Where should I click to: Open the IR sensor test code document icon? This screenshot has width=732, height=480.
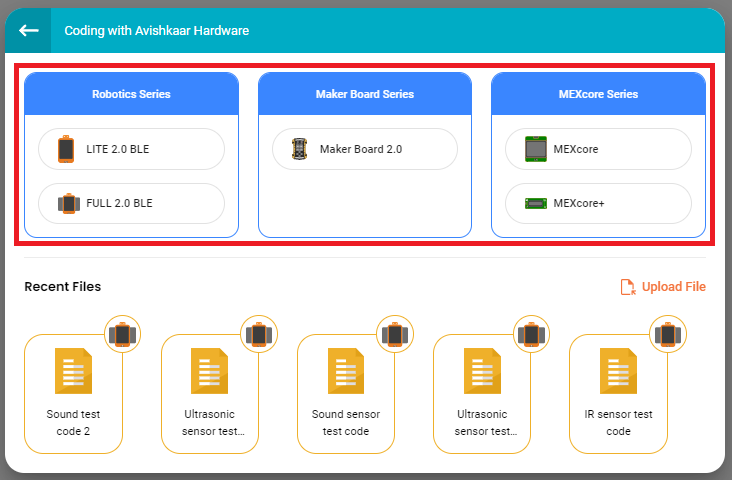coord(619,371)
